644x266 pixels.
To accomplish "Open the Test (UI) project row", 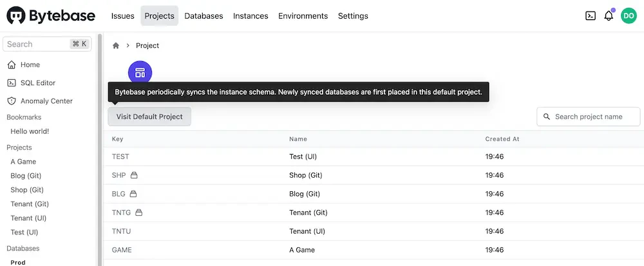I will pyautogui.click(x=303, y=157).
